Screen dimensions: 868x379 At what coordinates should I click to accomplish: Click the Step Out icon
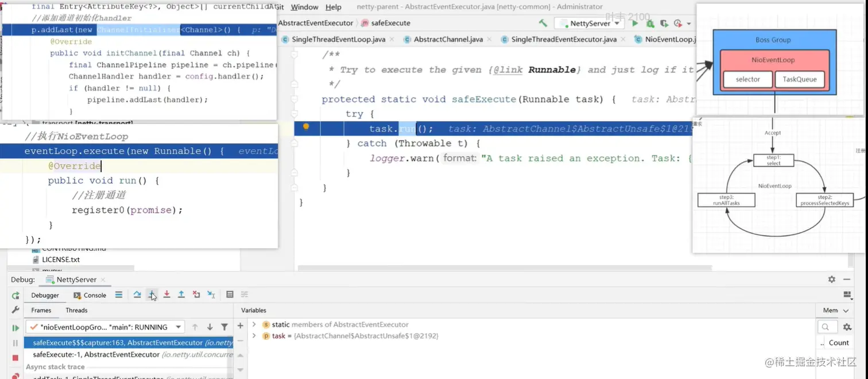click(181, 295)
